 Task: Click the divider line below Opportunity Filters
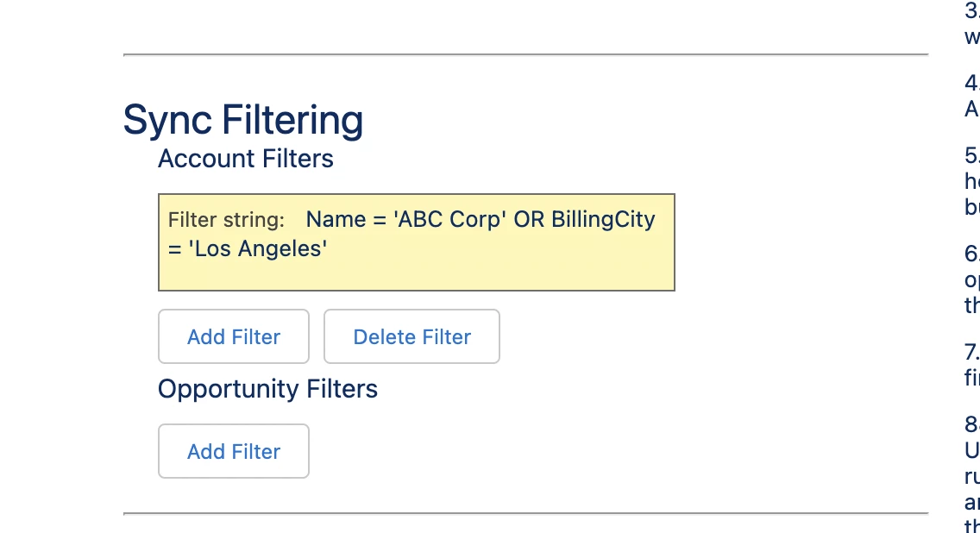click(525, 513)
